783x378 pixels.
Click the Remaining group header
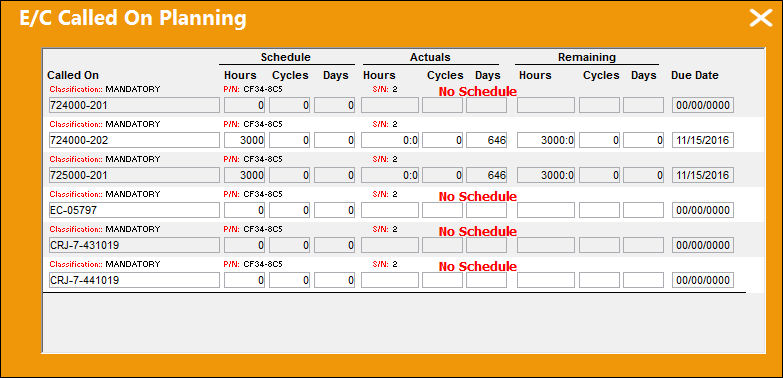click(x=587, y=57)
